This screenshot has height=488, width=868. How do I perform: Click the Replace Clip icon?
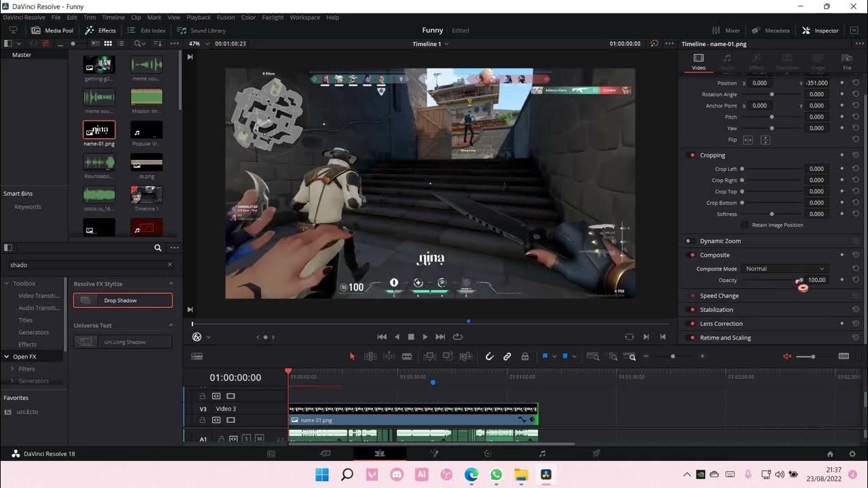(466, 357)
